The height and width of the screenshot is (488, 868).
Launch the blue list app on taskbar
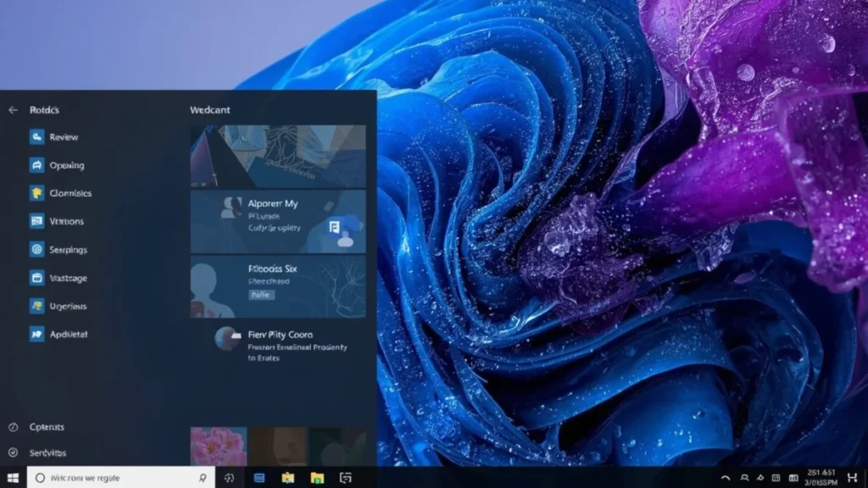259,478
